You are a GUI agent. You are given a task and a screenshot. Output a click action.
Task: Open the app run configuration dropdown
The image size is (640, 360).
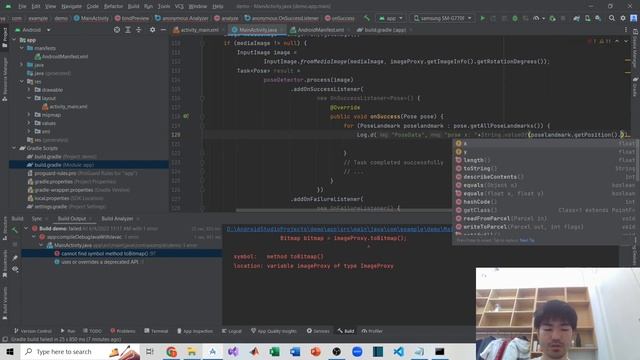391,18
